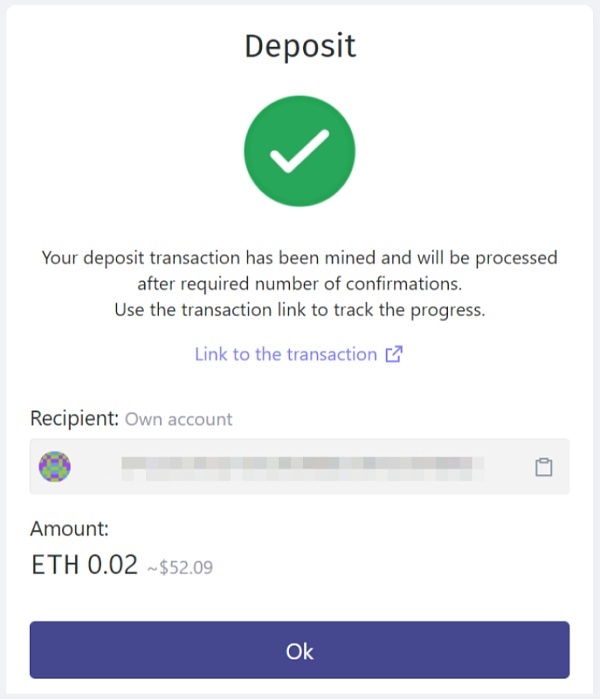Click the word processed in the message
The width and height of the screenshot is (600, 700).
[517, 259]
